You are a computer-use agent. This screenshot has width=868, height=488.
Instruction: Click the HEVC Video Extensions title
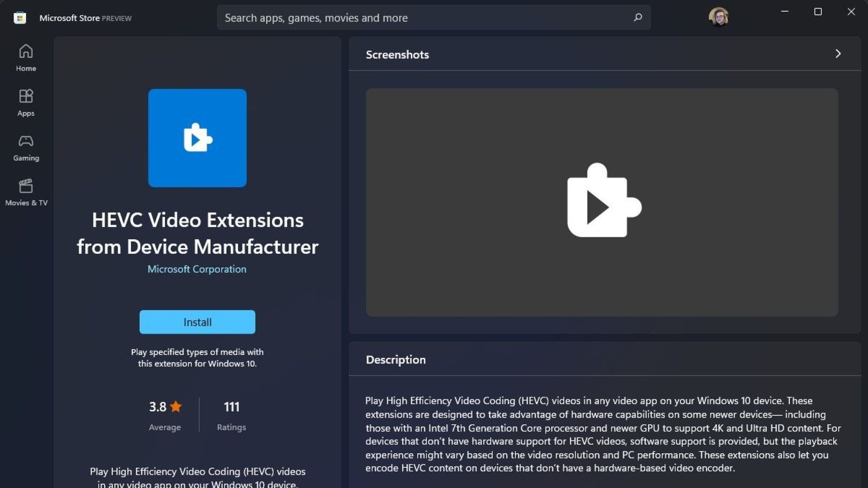click(197, 233)
